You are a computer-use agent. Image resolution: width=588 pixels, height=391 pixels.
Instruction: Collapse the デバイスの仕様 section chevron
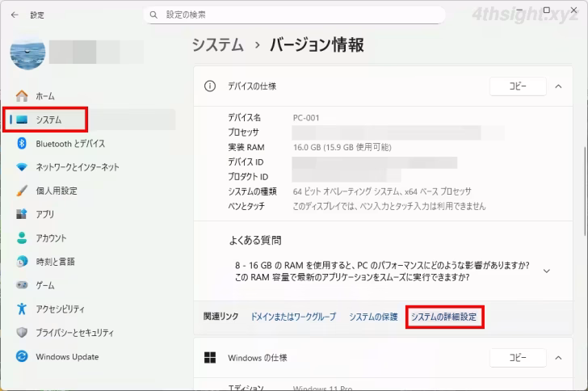tap(558, 86)
